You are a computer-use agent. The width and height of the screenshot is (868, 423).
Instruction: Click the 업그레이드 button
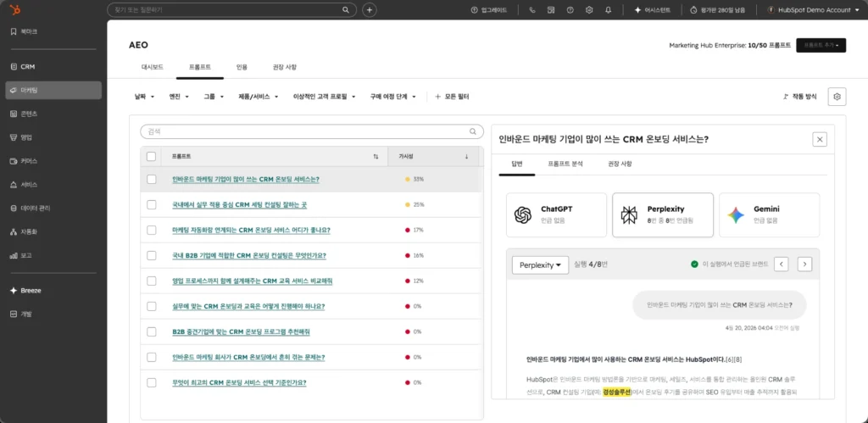[489, 10]
